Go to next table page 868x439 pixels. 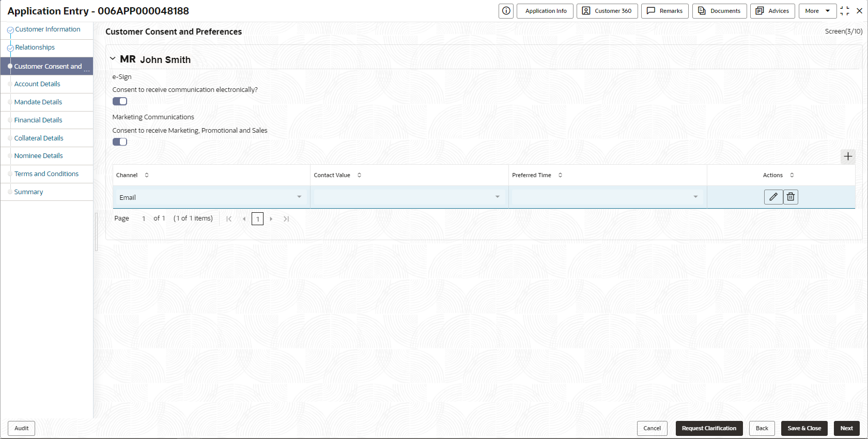[x=271, y=219]
